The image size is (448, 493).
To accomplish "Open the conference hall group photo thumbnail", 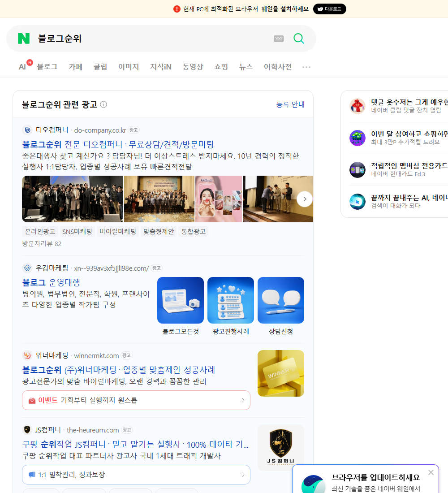I will pyautogui.click(x=159, y=199).
